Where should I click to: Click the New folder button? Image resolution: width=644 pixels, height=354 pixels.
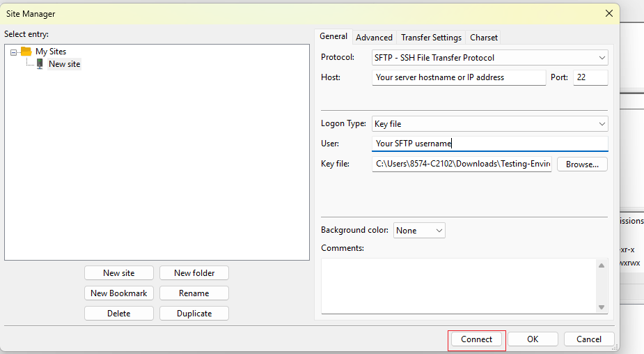pyautogui.click(x=194, y=273)
